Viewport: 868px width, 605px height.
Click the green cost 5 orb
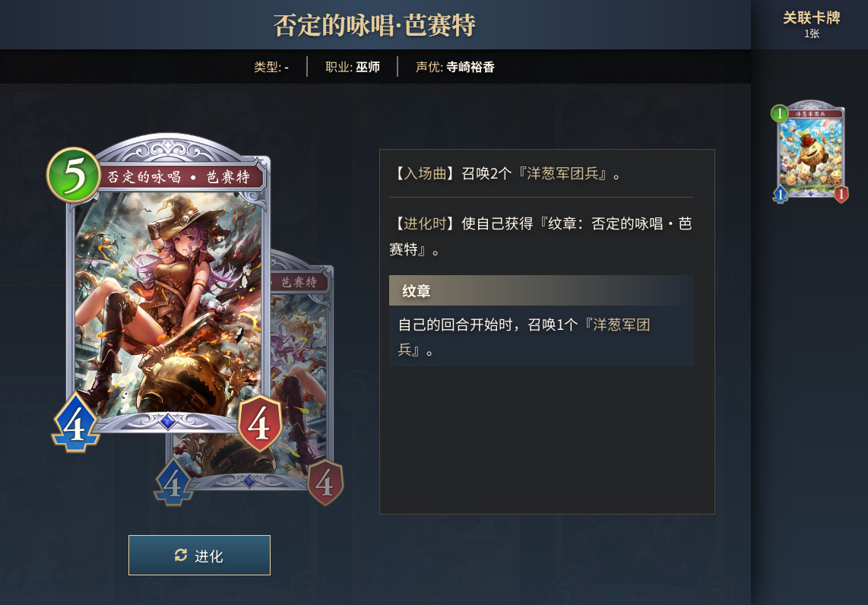(x=74, y=175)
